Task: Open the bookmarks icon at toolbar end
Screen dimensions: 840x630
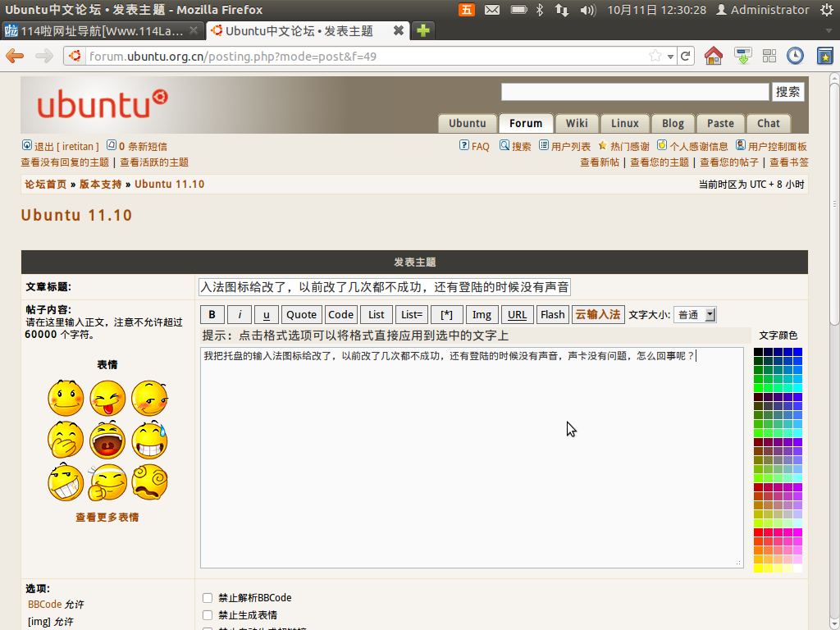Action: (825, 56)
